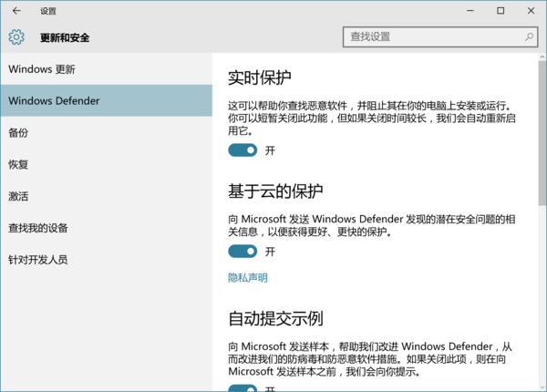Click the 实时保护 heading
547x392 pixels.
coord(260,77)
